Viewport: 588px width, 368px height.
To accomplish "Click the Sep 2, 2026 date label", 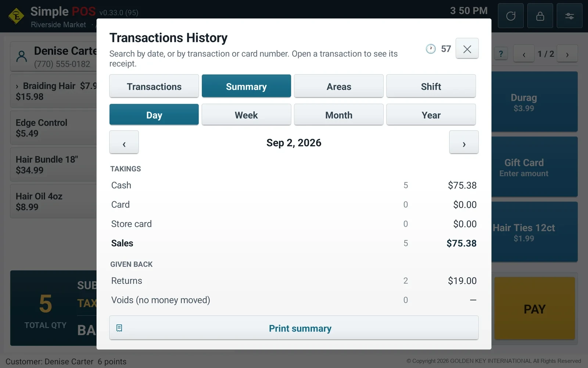I will point(294,142).
